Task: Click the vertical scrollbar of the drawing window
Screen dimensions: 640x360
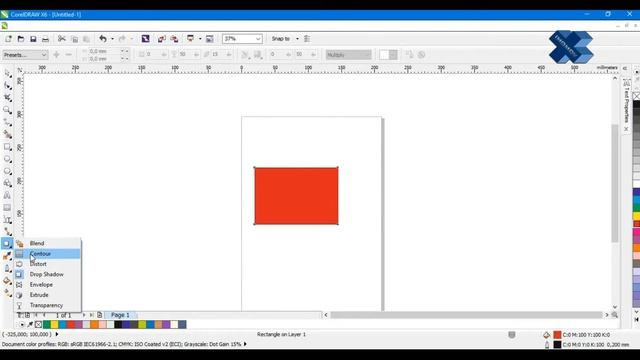Action: [615, 183]
